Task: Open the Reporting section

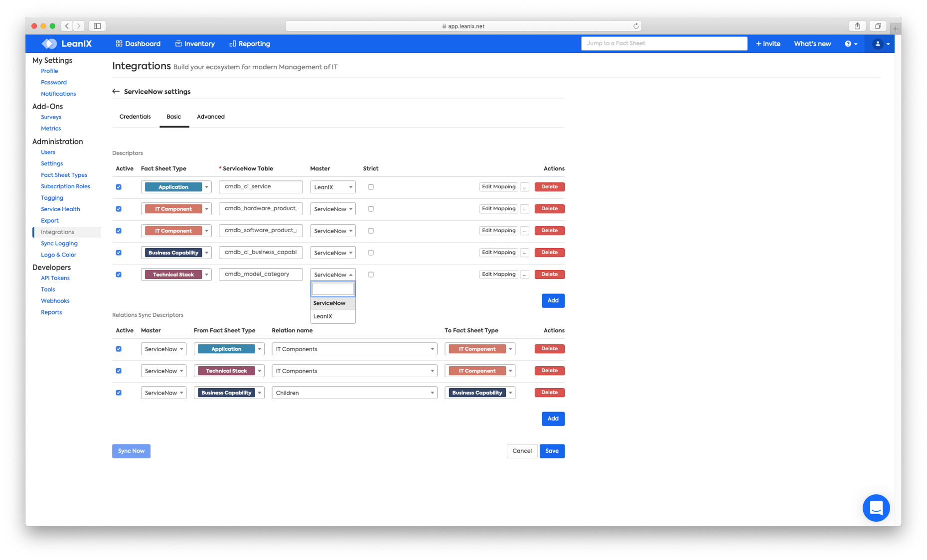Action: tap(249, 44)
